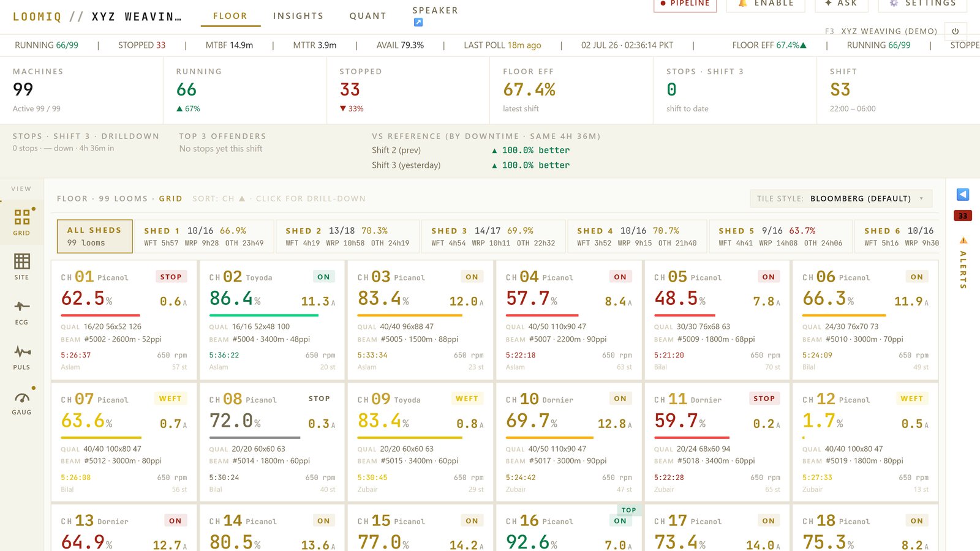Switch to the Grid view icon
Viewport: 980px width, 551px height.
coord(22,217)
